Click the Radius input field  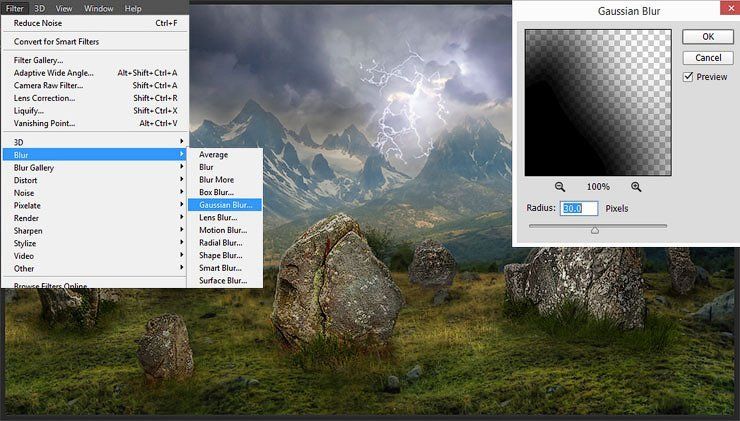tap(579, 208)
